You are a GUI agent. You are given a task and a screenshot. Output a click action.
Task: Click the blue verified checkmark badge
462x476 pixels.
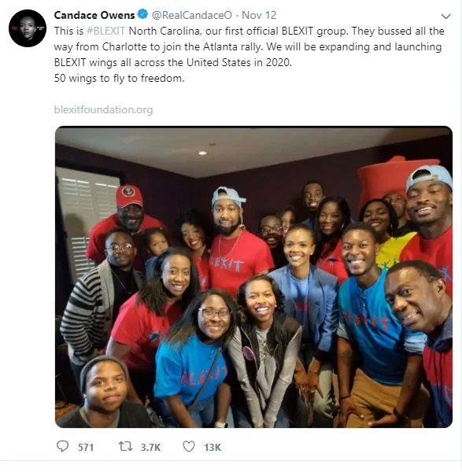pos(142,14)
